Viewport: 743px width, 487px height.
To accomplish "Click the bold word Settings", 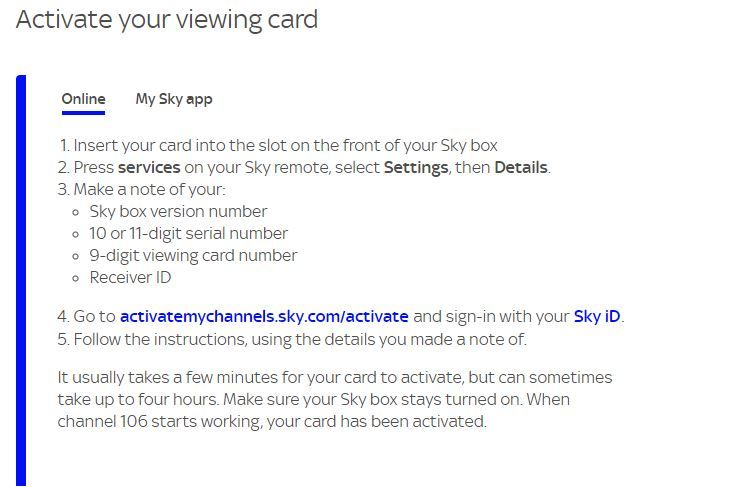I will (416, 168).
